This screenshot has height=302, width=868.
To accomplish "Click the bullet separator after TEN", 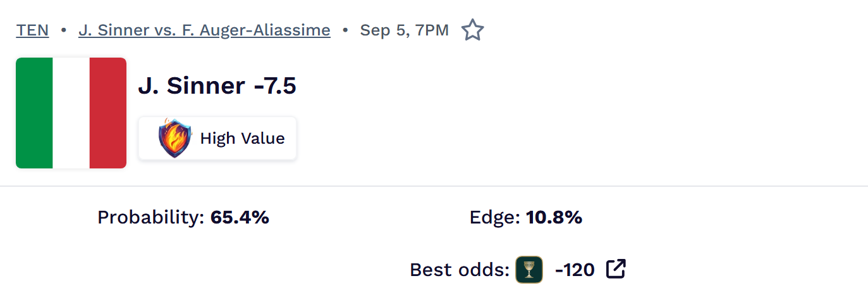I will [63, 30].
